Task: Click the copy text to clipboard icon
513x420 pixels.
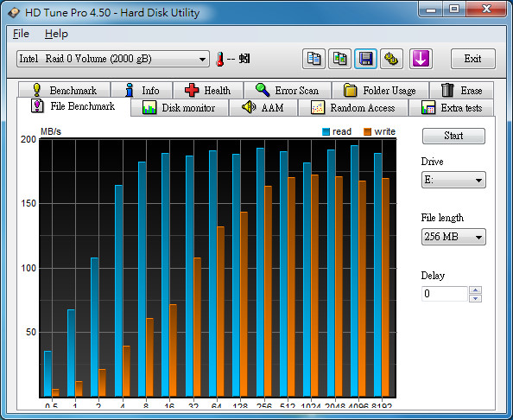Action: pyautogui.click(x=313, y=59)
